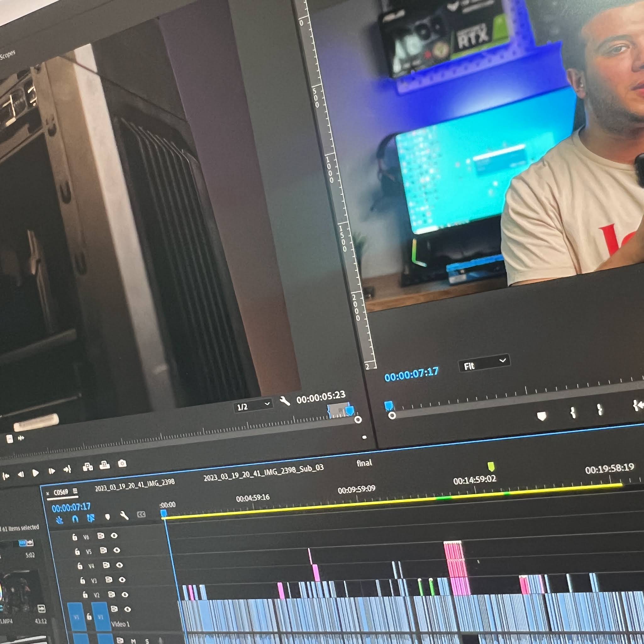
Task: Open 1/2 playback resolution dropdown
Action: [x=253, y=406]
